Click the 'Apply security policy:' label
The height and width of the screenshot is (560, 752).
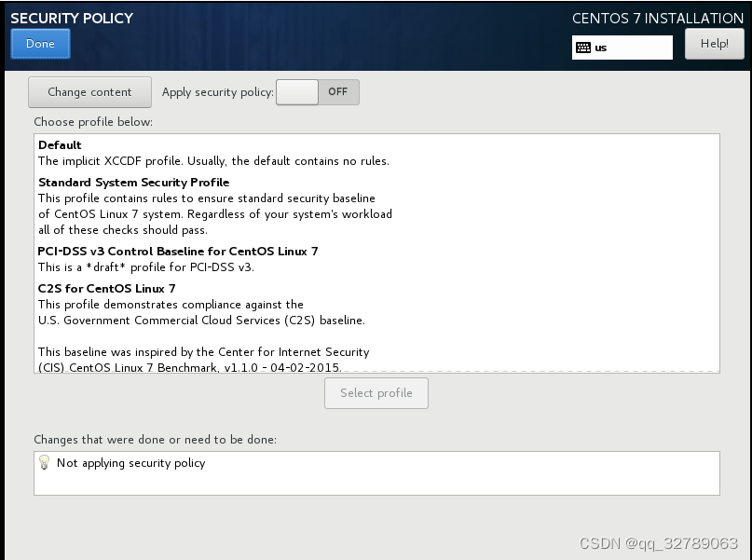[218, 92]
